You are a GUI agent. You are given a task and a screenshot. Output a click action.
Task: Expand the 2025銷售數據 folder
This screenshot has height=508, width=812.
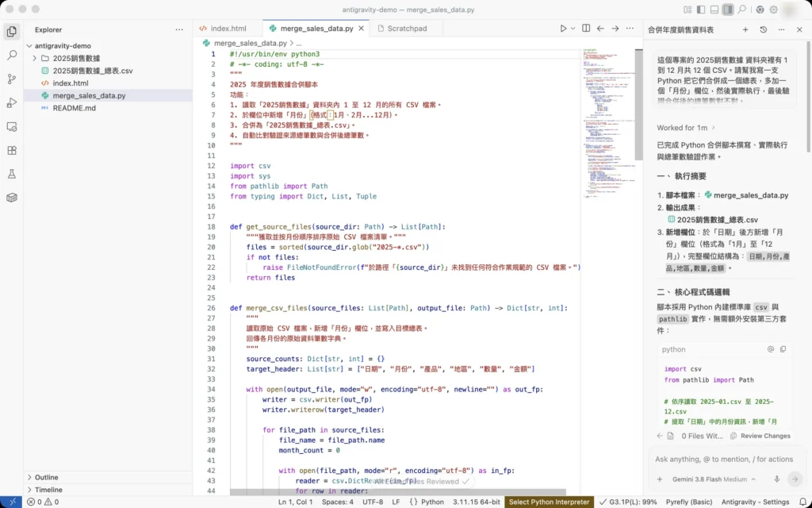pos(34,58)
